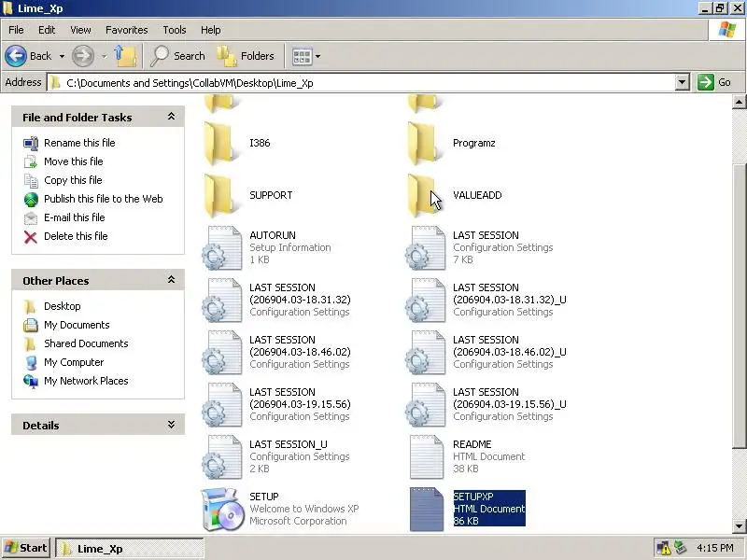Viewport: 747px width, 560px height.
Task: Go to Desktop in Other Places
Action: coord(52,306)
